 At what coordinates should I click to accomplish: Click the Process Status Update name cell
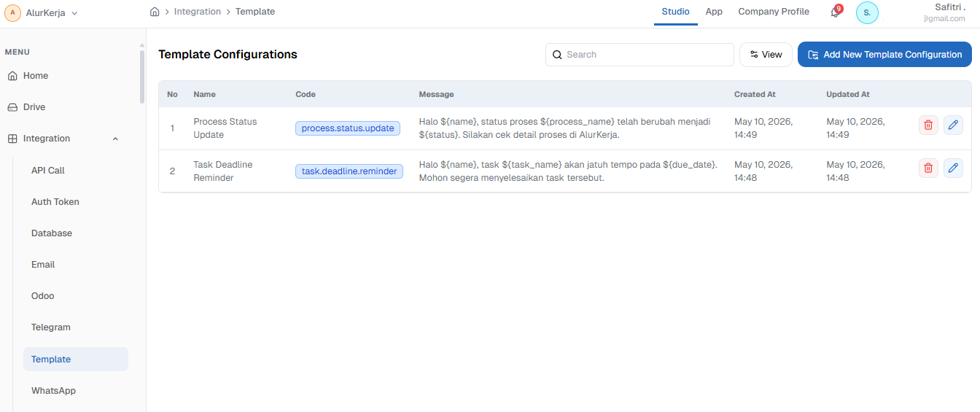pyautogui.click(x=225, y=128)
